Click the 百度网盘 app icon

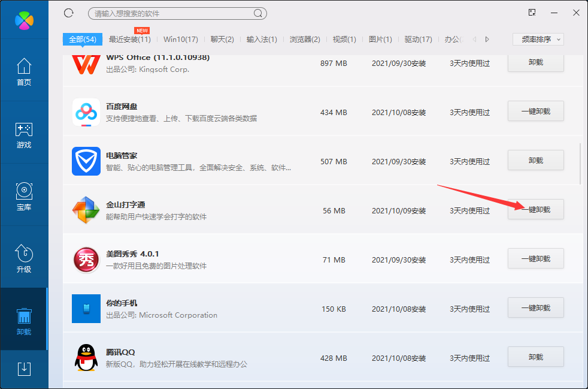[x=86, y=112]
